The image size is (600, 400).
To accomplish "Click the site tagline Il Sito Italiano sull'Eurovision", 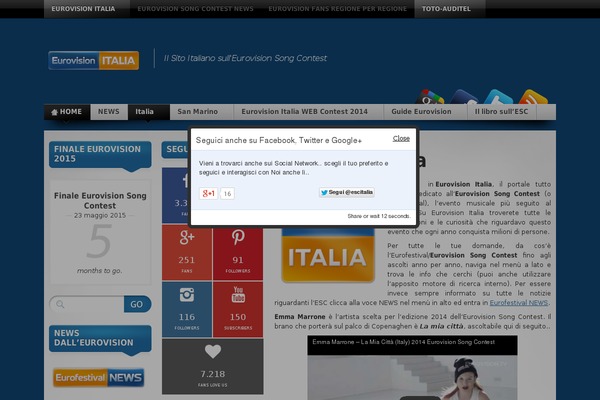I will (x=245, y=58).
